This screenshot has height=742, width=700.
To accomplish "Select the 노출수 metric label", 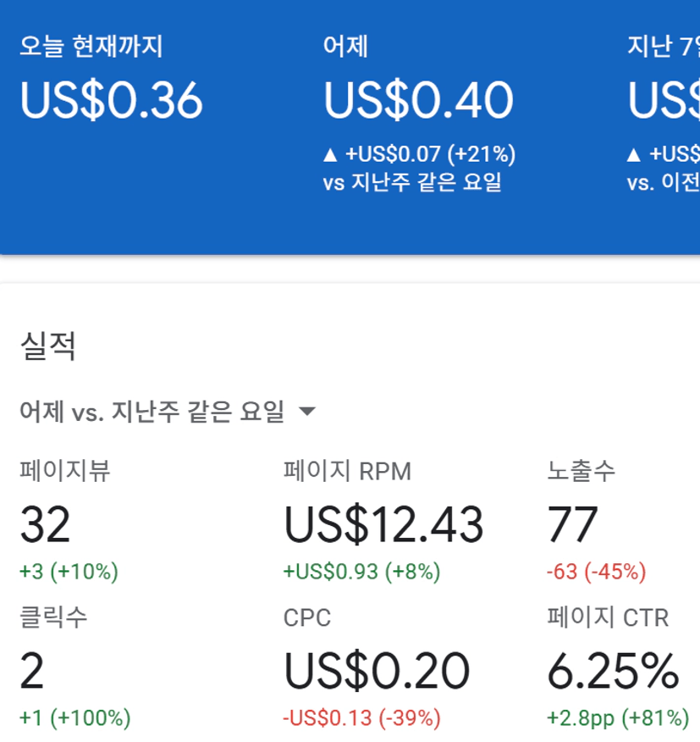I will pyautogui.click(x=581, y=471).
